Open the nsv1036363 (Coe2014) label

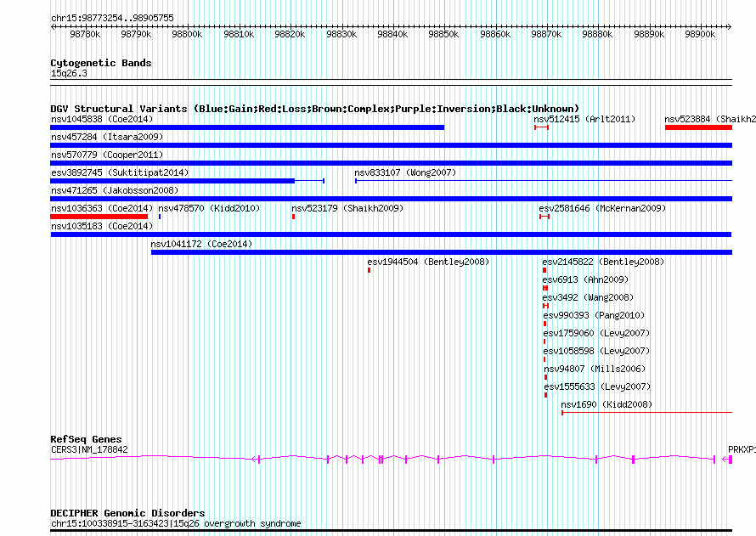pyautogui.click(x=102, y=208)
